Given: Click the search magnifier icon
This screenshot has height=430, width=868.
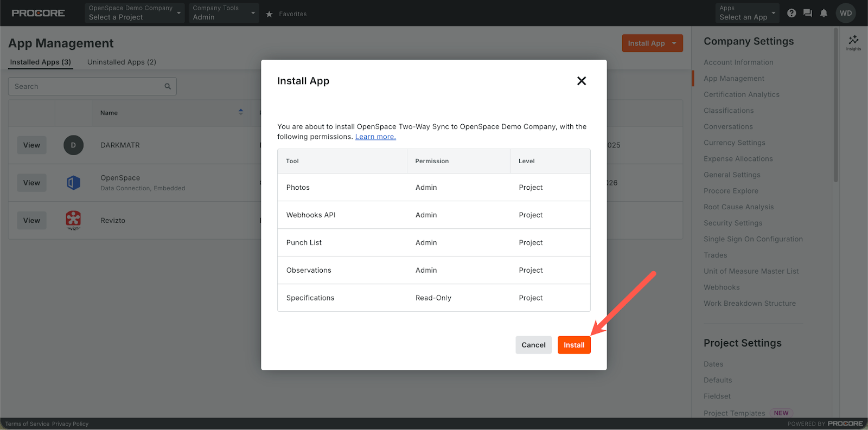Looking at the screenshot, I should coord(168,86).
